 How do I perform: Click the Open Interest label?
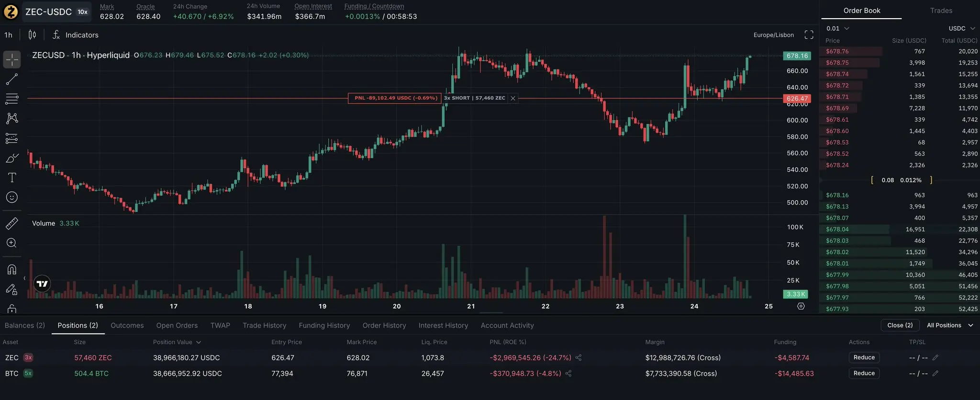[313, 6]
